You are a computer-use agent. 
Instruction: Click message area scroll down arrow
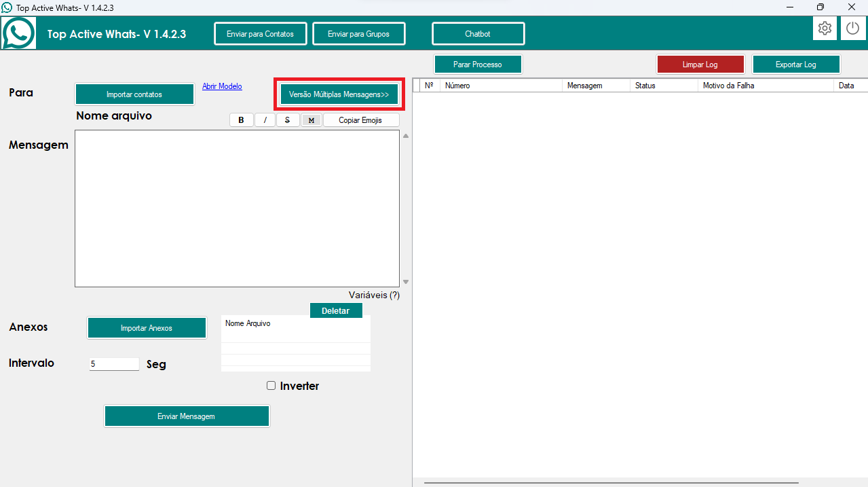406,282
